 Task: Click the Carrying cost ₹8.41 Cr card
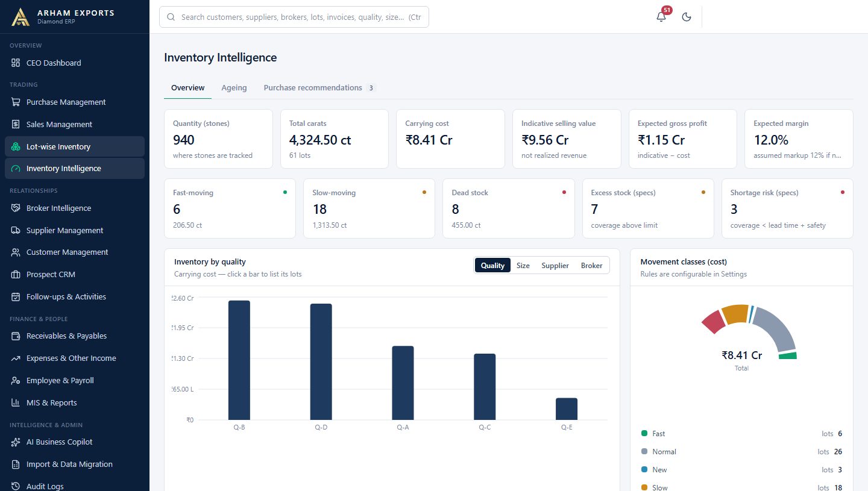pos(450,139)
